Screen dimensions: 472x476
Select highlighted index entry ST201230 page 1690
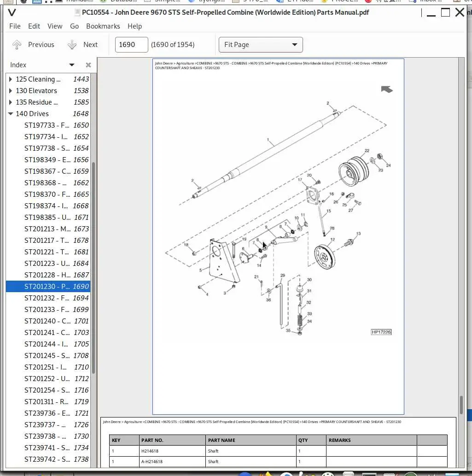click(x=48, y=287)
